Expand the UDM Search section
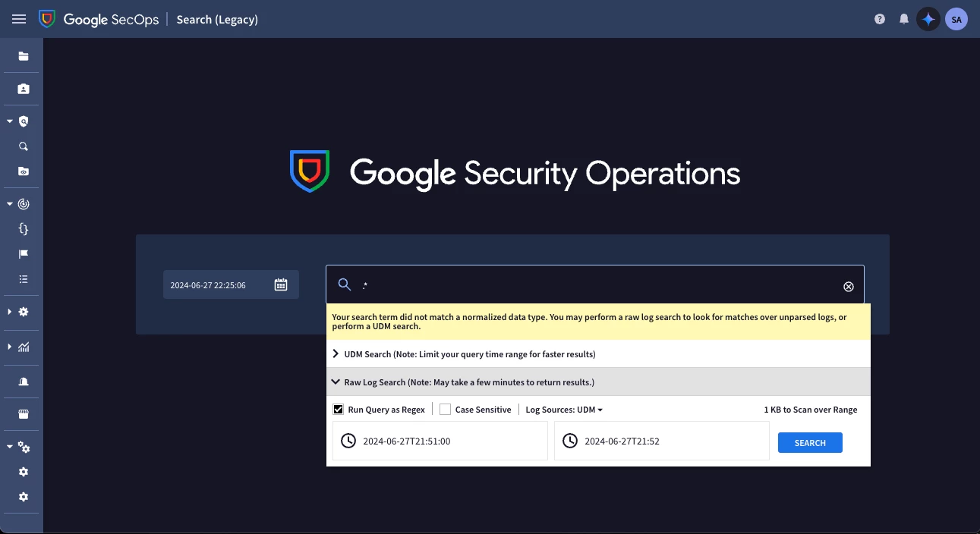This screenshot has height=534, width=980. click(598, 354)
